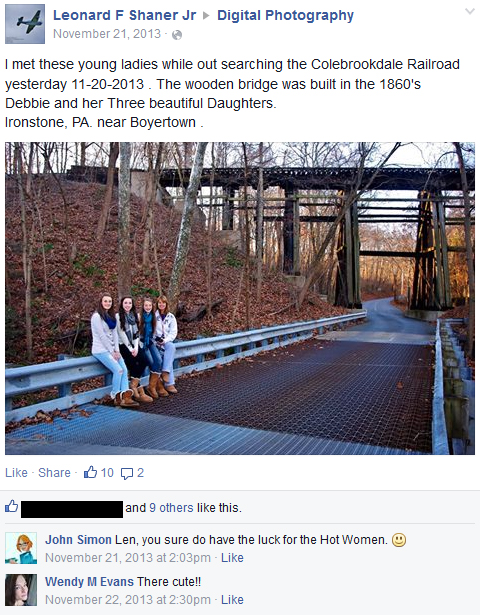This screenshot has width=480, height=615.
Task: Click the thumbs-up icon in the likes summary
Action: (x=12, y=506)
